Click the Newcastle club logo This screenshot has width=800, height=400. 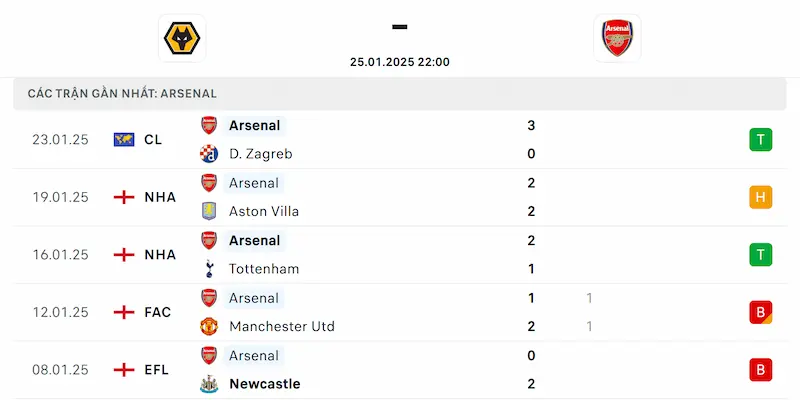click(209, 384)
